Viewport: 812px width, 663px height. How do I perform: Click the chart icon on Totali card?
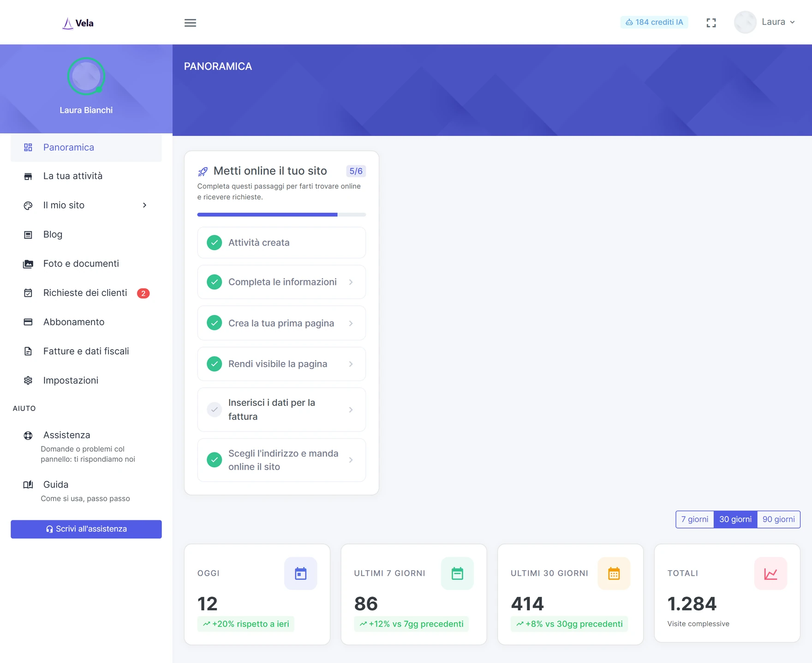[x=770, y=573]
